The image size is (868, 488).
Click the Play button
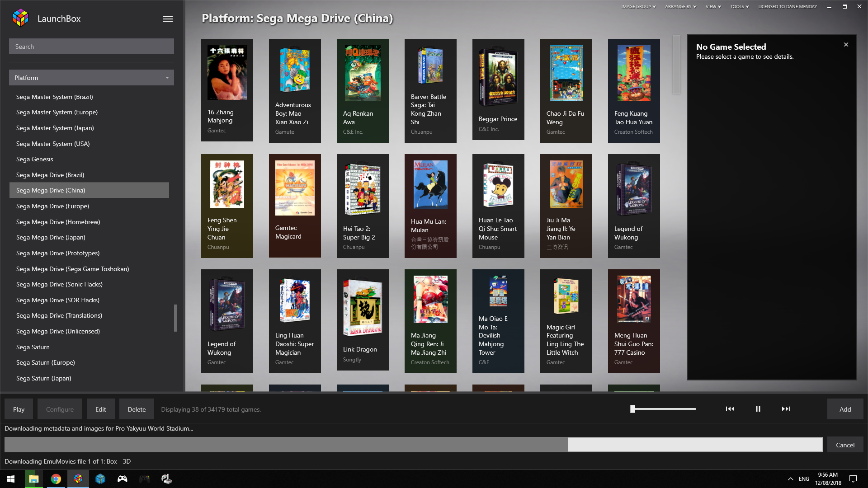click(x=19, y=409)
